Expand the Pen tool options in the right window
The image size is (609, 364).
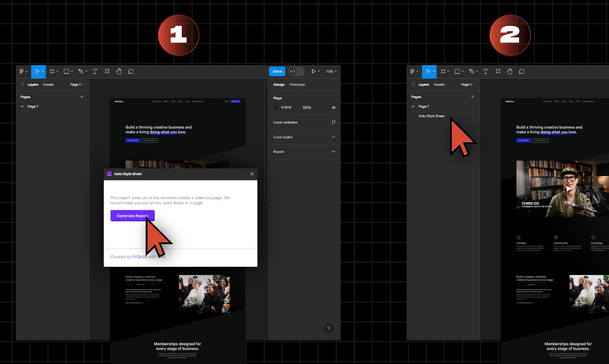coord(477,71)
